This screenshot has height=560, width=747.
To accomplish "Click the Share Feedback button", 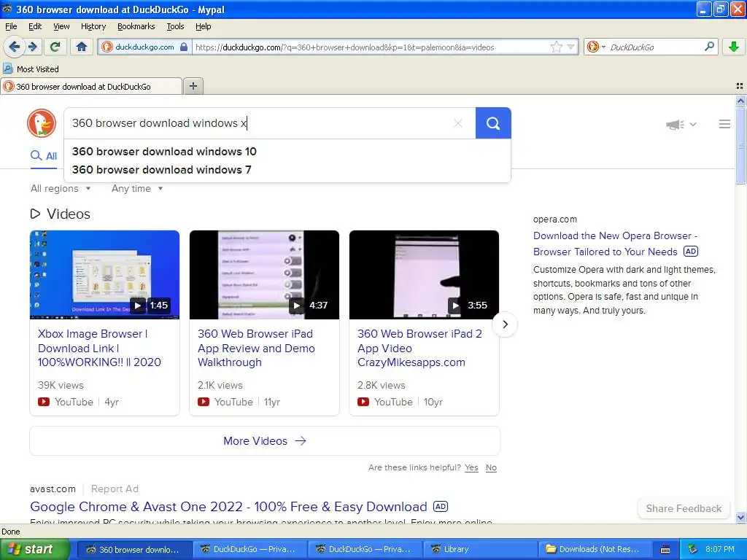I will point(684,508).
